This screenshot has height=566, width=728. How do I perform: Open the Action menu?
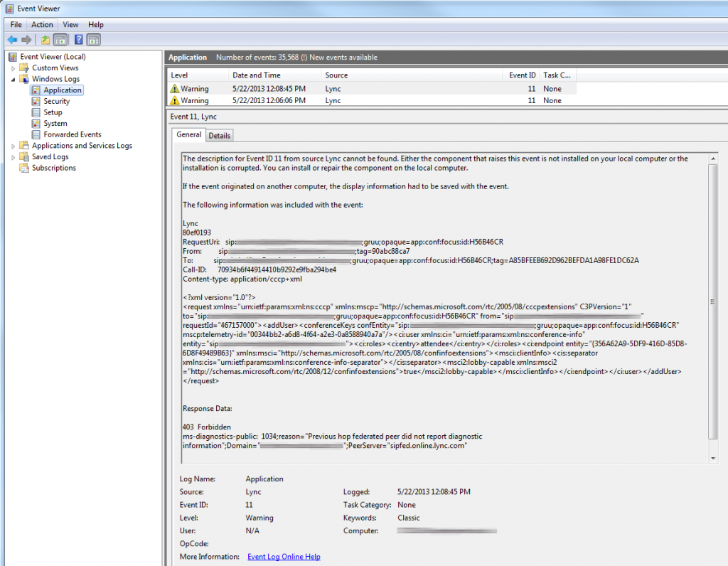tap(42, 25)
